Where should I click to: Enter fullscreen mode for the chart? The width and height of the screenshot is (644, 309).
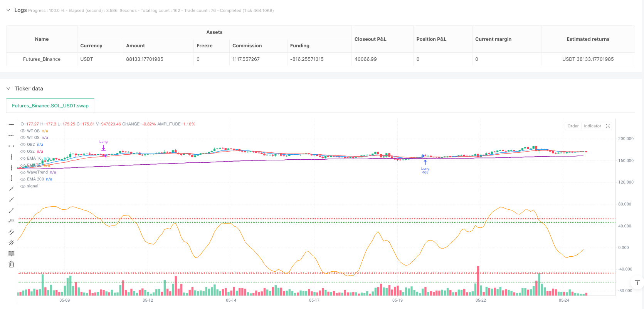point(608,126)
